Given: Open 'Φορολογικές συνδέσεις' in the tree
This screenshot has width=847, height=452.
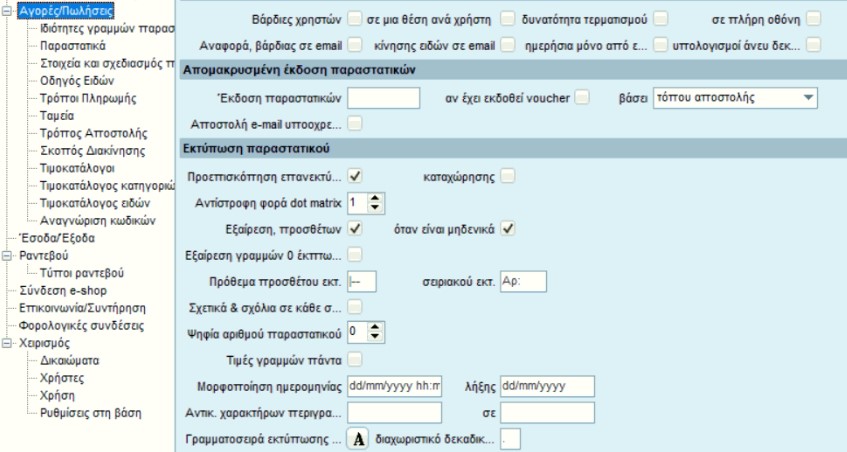Looking at the screenshot, I should tap(82, 326).
